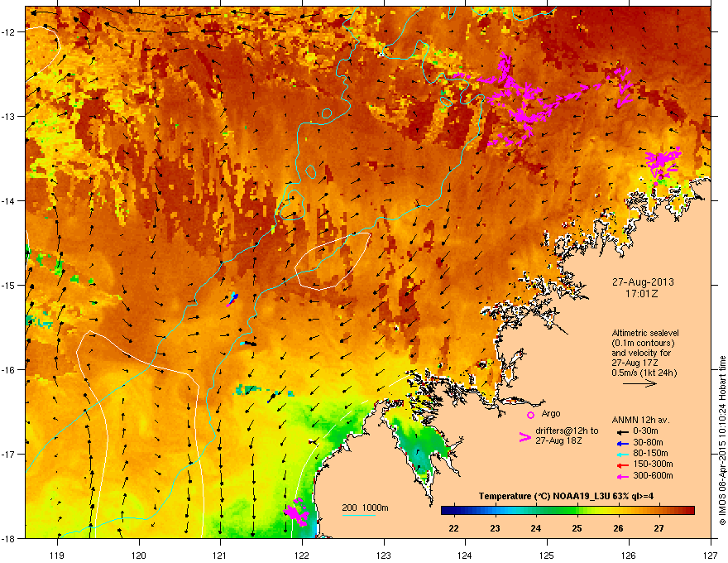Click longitude axis label 120
The image size is (728, 563).
tap(139, 555)
